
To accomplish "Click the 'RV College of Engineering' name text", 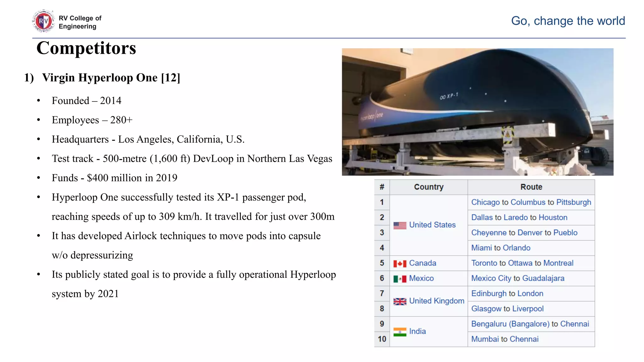I will (80, 22).
